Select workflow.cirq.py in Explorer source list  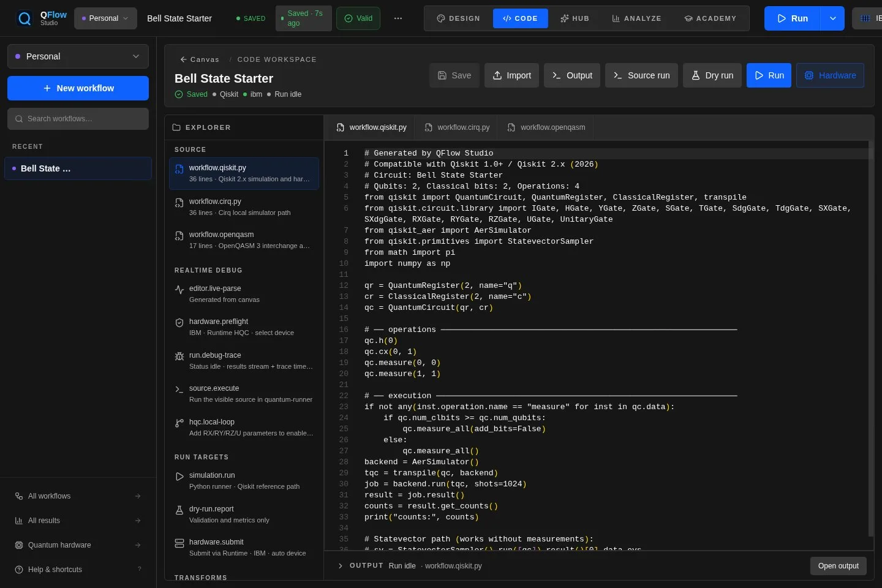coord(244,207)
